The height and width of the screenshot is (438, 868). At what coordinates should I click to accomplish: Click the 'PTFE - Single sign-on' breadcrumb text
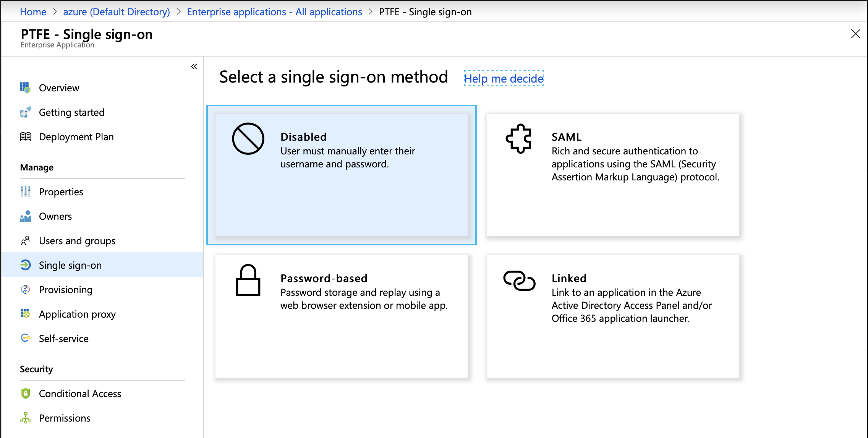point(425,12)
